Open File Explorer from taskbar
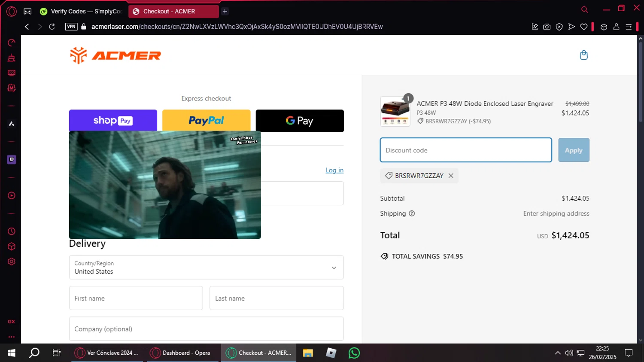This screenshot has height=362, width=644. [x=308, y=353]
